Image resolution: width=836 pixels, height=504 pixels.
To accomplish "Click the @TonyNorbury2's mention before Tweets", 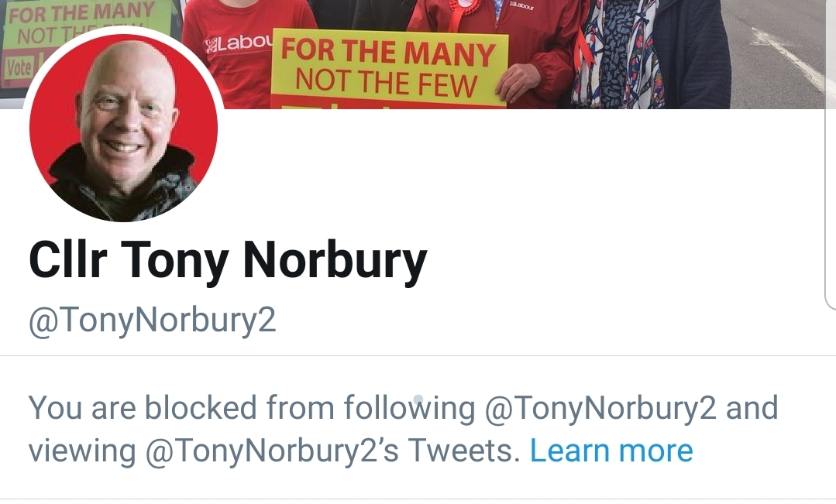I will click(x=272, y=452).
